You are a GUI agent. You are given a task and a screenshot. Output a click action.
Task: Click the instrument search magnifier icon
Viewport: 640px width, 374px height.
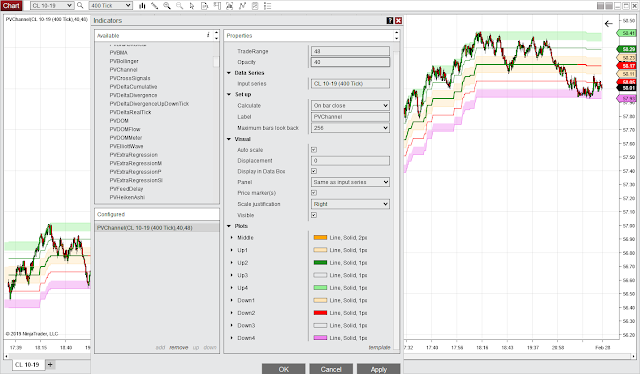[x=80, y=5]
